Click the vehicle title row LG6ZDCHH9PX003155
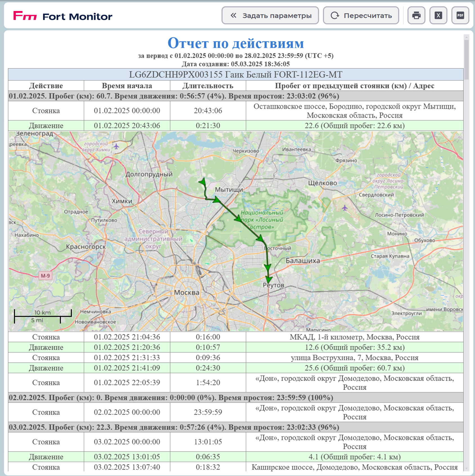The image size is (475, 476). tap(236, 75)
